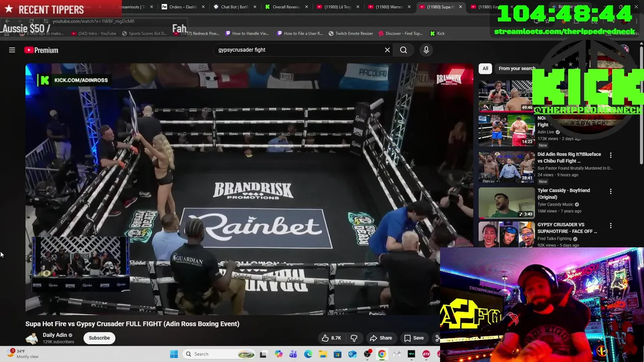
Task: Open the Windows Start menu
Action: point(174,354)
